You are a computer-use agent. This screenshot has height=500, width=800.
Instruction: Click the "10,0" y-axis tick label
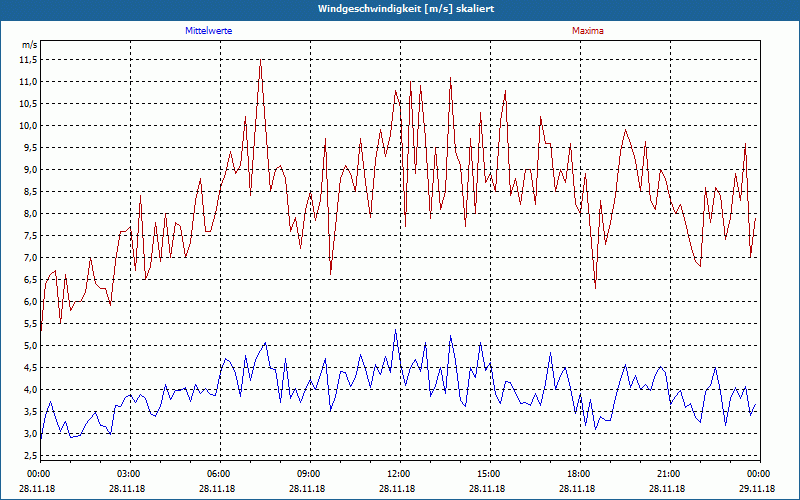click(29, 126)
